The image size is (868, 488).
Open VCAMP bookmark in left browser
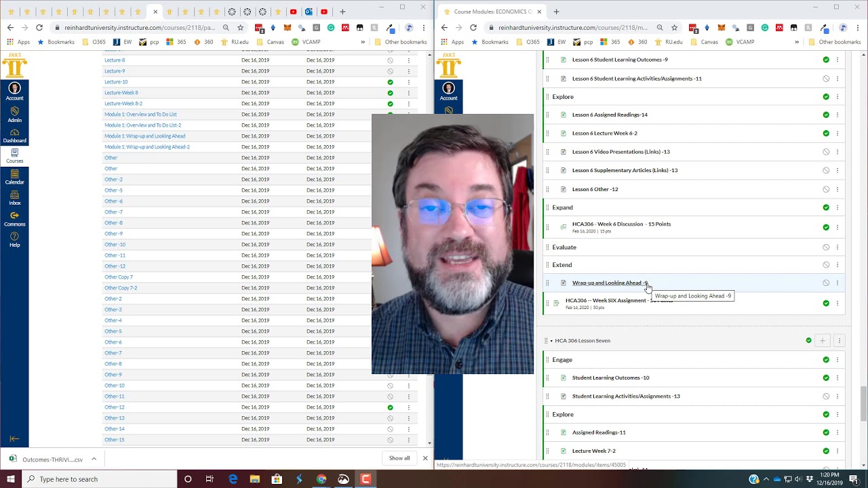pyautogui.click(x=305, y=42)
